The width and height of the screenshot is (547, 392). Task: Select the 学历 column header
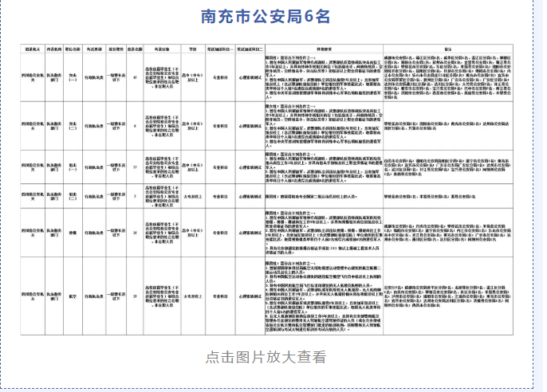[x=192, y=48]
